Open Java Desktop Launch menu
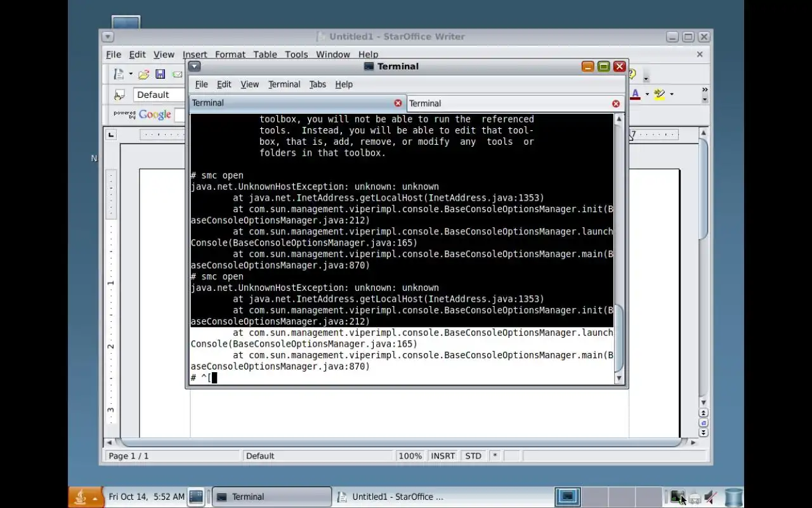 (x=86, y=497)
